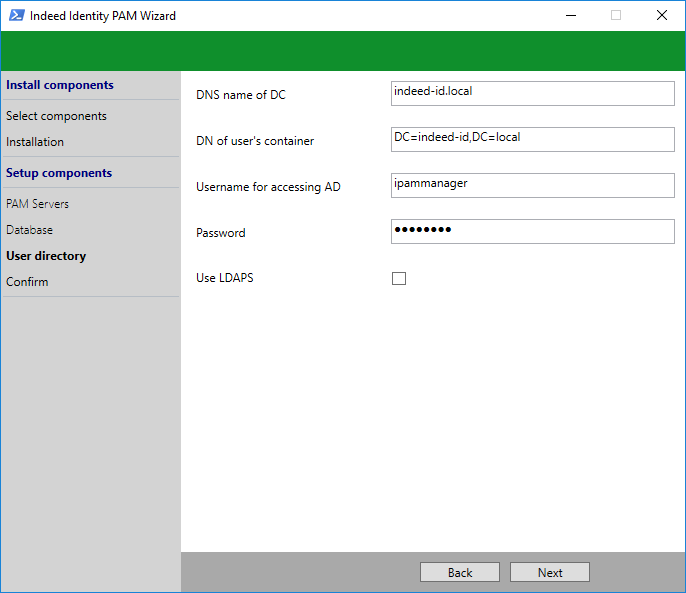Click the PowerShell icon in title bar
This screenshot has height=593, width=686.
click(16, 15)
